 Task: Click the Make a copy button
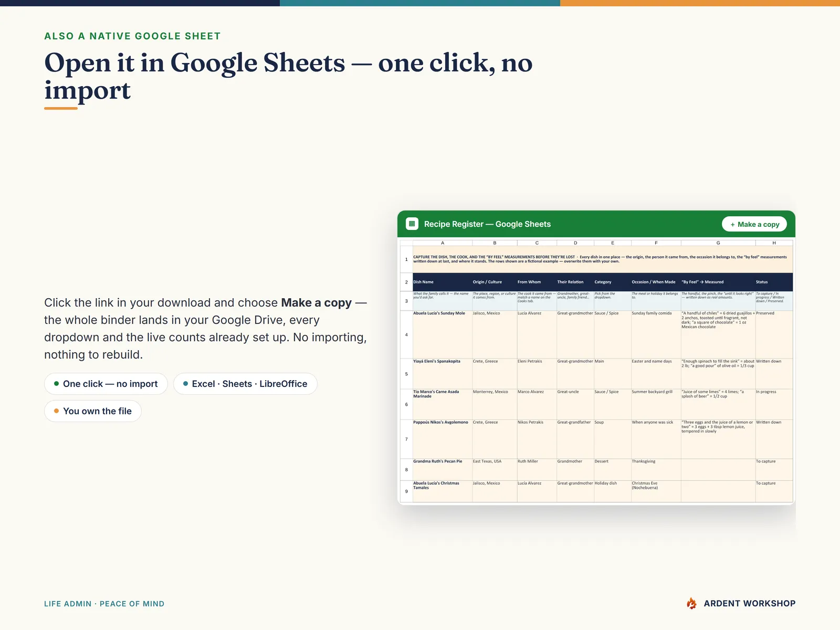(x=754, y=224)
